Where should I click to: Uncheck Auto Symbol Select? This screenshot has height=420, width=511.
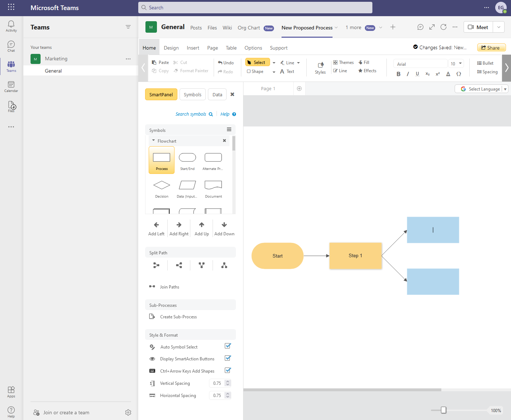[228, 346]
